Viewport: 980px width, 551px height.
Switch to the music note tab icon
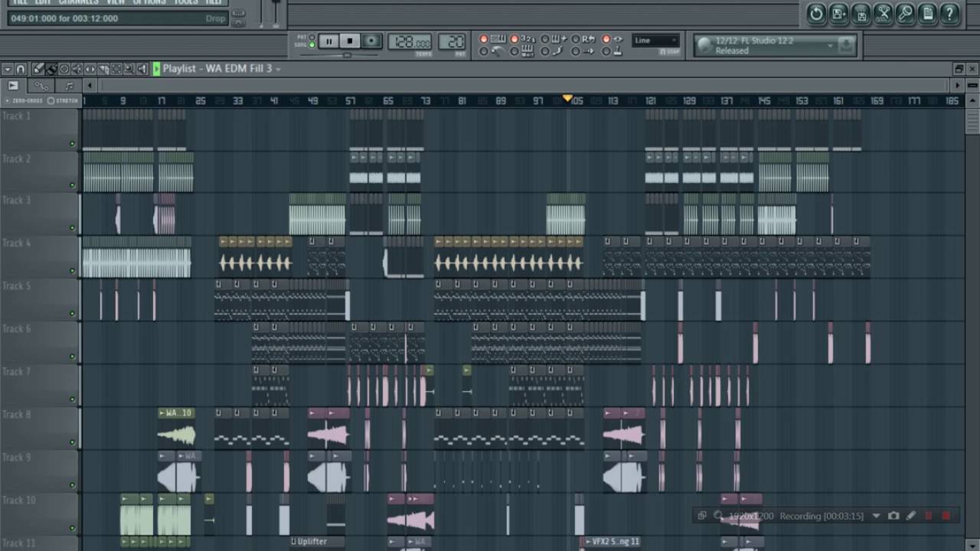(68, 85)
